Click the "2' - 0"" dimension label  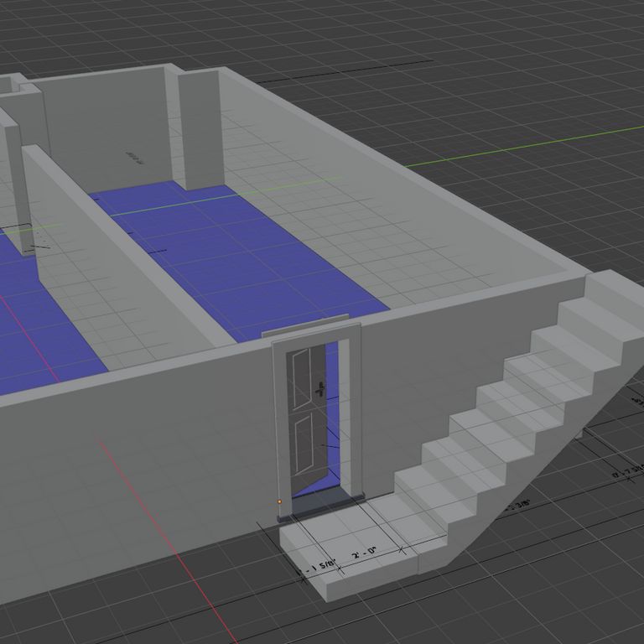coord(364,553)
